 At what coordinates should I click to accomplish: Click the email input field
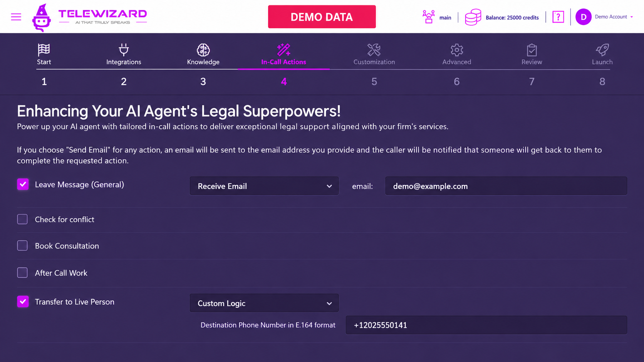[x=506, y=186]
